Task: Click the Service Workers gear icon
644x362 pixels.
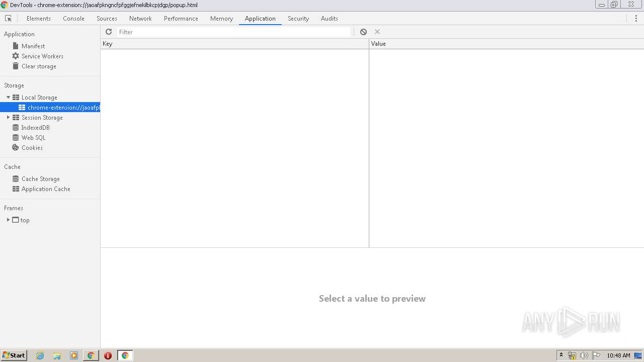Action: 16,56
